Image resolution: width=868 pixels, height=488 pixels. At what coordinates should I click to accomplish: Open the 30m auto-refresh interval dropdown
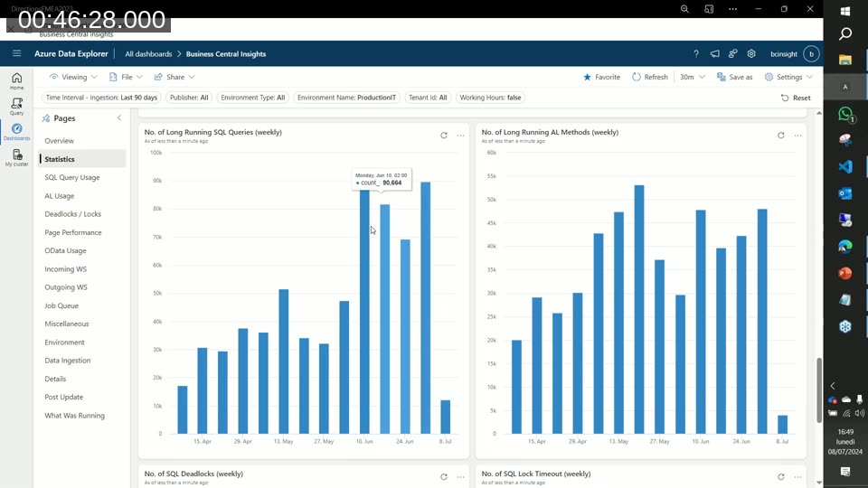pos(692,77)
